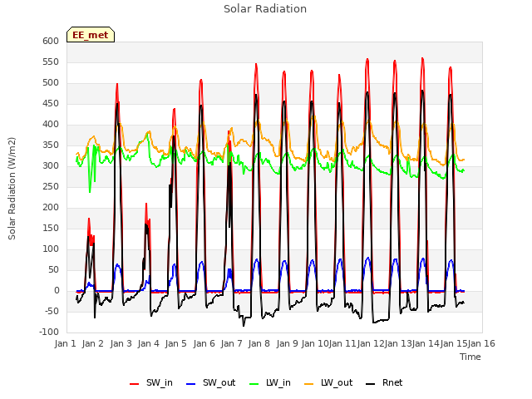The height and width of the screenshot is (399, 532).
Task: Click the -50 y-axis tick label
Action: pyautogui.click(x=51, y=311)
